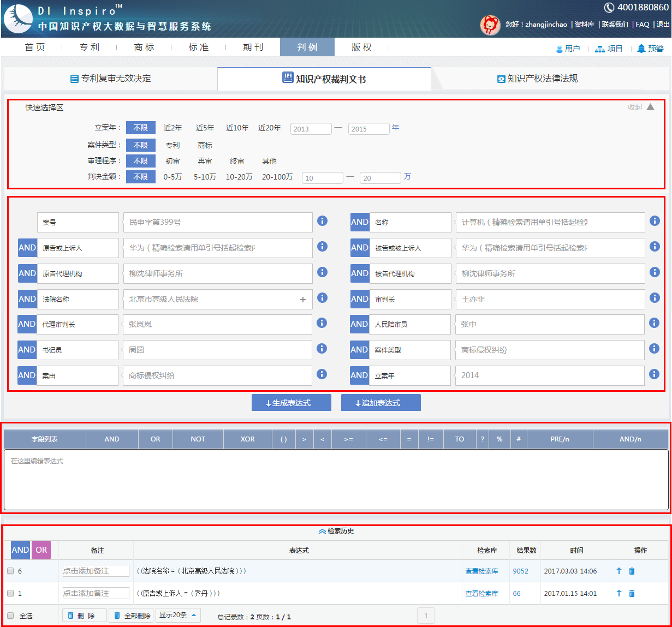
Task: Click the expression editor text area
Action: [336, 480]
